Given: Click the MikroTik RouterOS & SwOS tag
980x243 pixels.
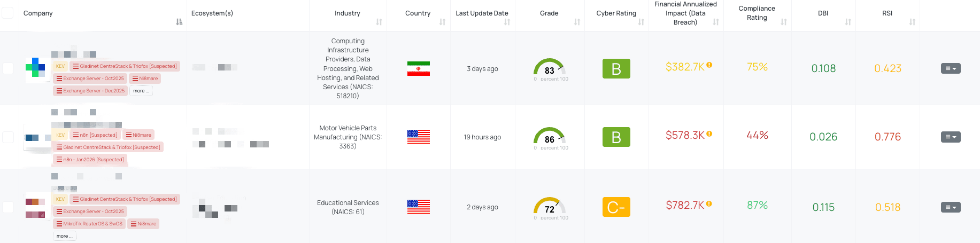Looking at the screenshot, I should (x=89, y=224).
